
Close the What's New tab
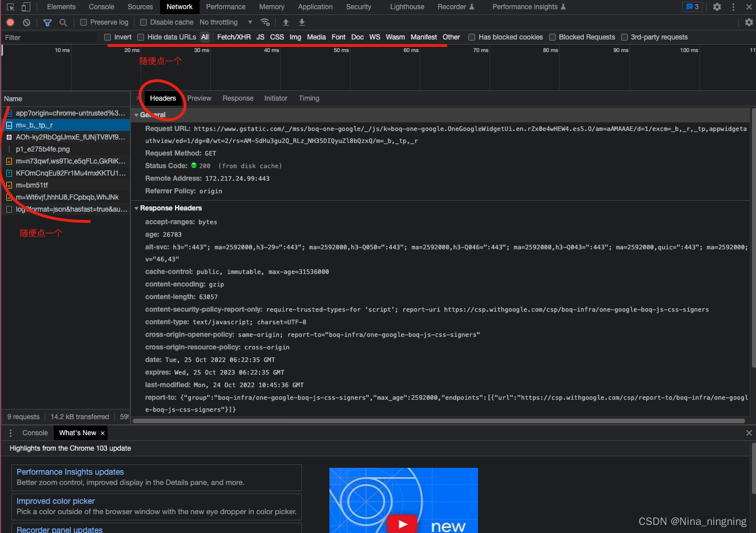pos(102,433)
